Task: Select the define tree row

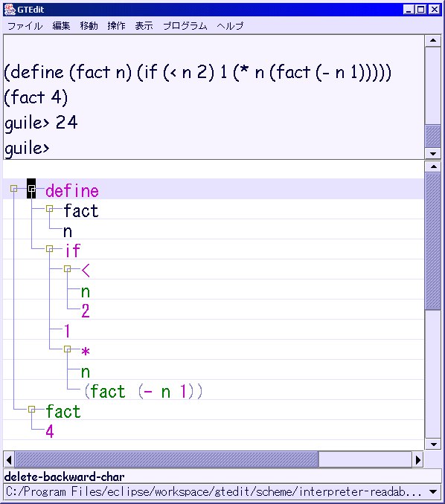Action: tap(213, 189)
